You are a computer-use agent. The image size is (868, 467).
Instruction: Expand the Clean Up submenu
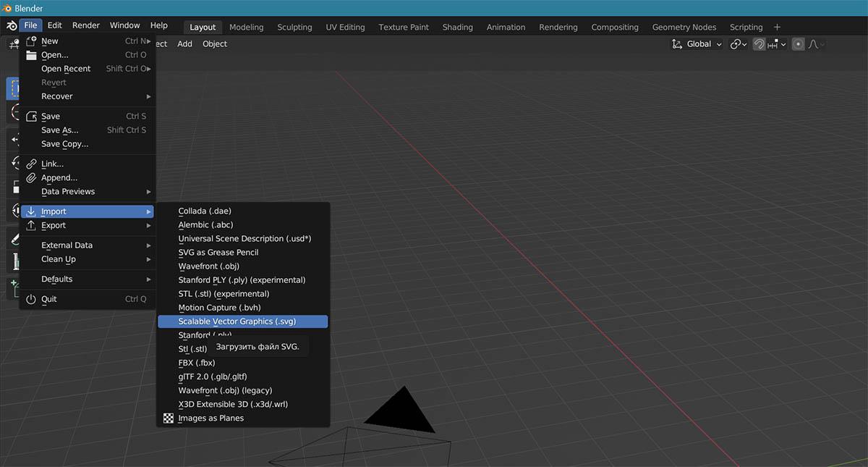pos(88,259)
